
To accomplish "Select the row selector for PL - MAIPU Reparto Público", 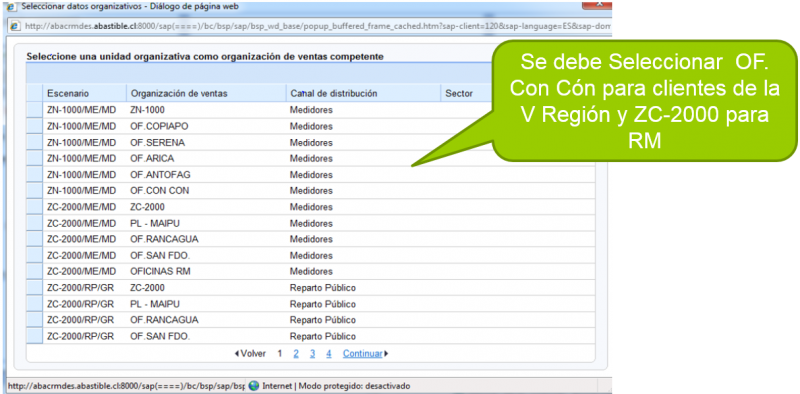I will pyautogui.click(x=35, y=304).
